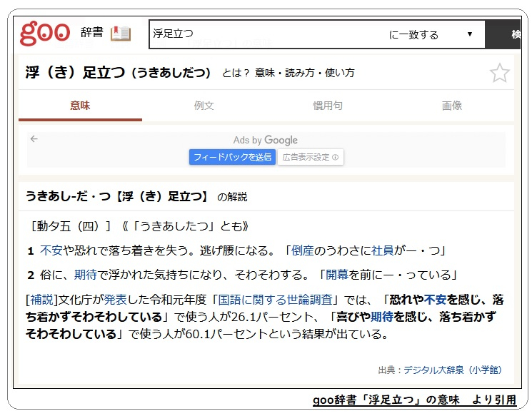Click the goo logo
The width and height of the screenshot is (532, 416).
coord(45,34)
